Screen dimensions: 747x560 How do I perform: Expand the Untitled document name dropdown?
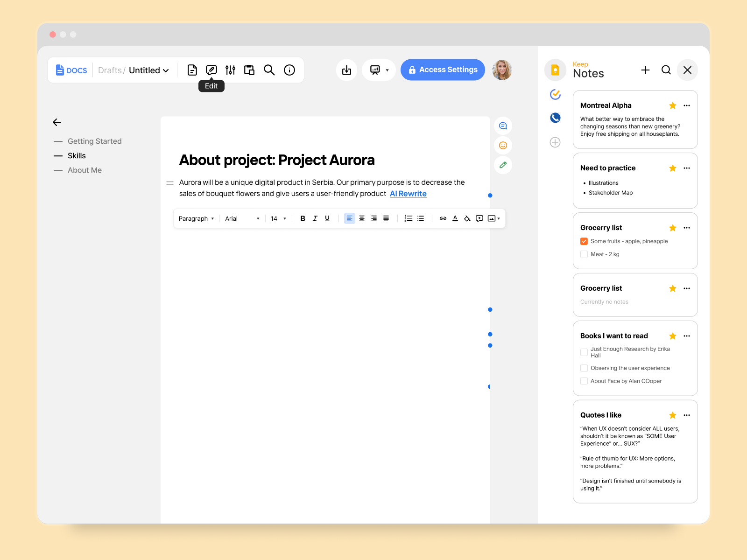[166, 70]
